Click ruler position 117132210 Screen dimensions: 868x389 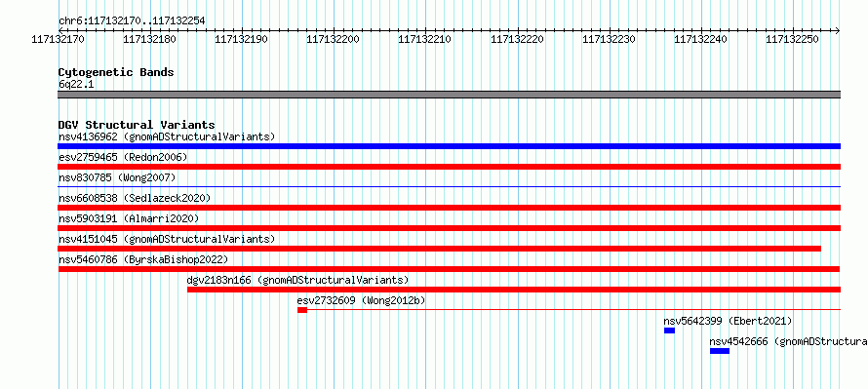(425, 40)
